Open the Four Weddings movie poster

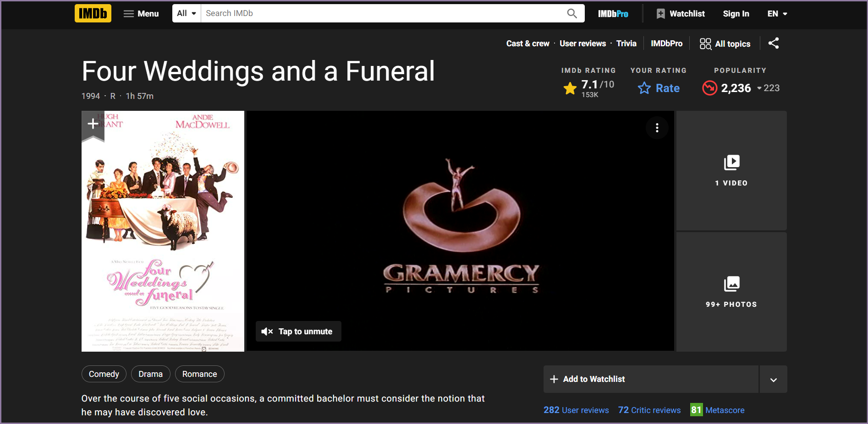tap(163, 231)
